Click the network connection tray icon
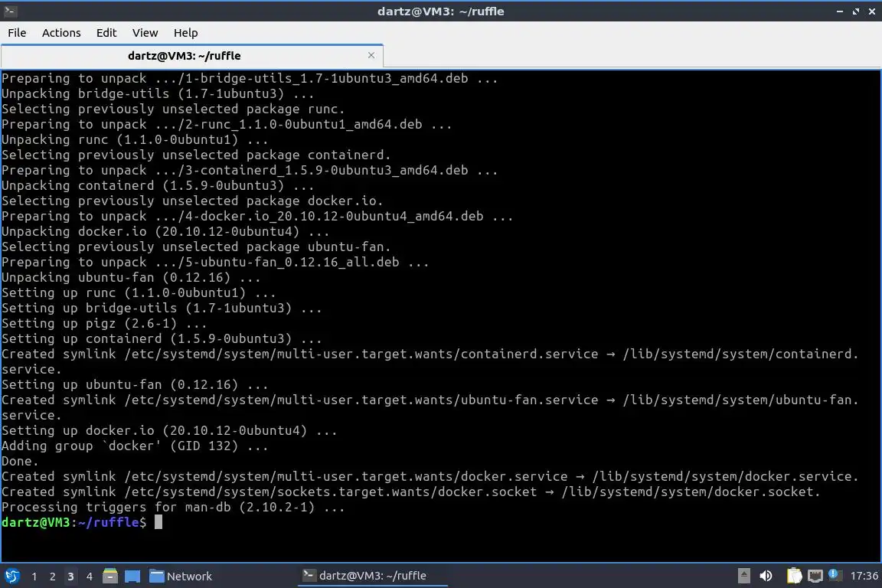The width and height of the screenshot is (882, 588). [815, 576]
